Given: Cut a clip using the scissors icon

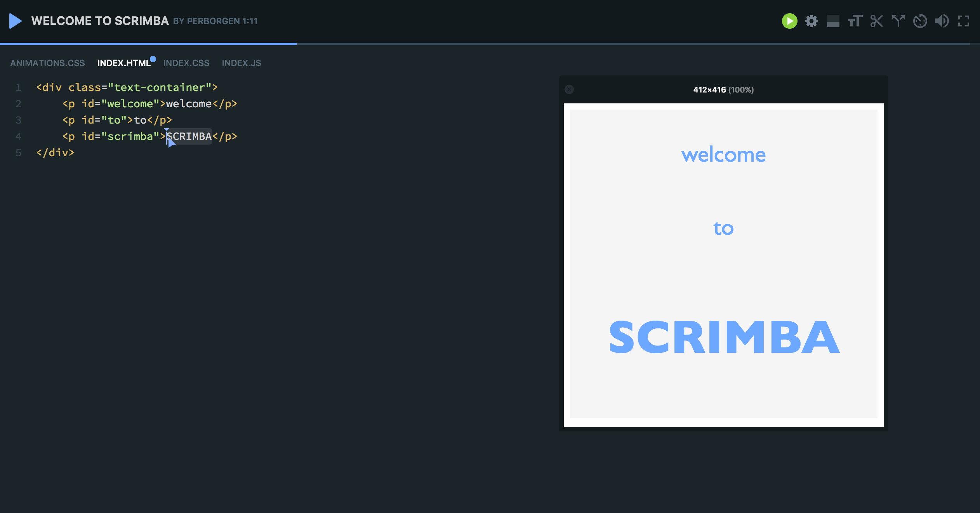Looking at the screenshot, I should point(877,21).
